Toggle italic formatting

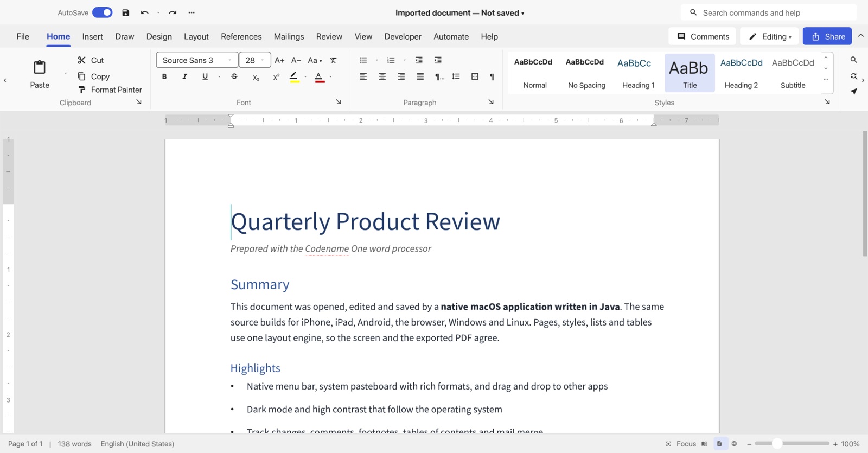click(x=185, y=77)
